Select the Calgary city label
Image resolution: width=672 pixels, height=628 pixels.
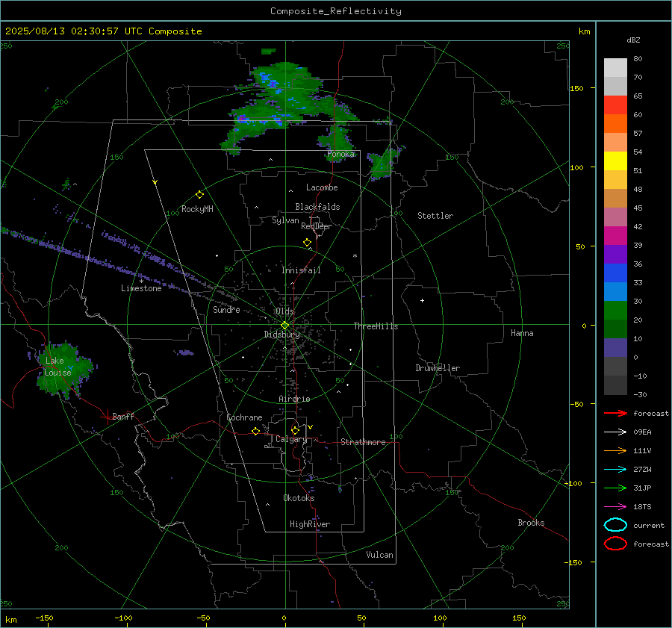tap(291, 439)
